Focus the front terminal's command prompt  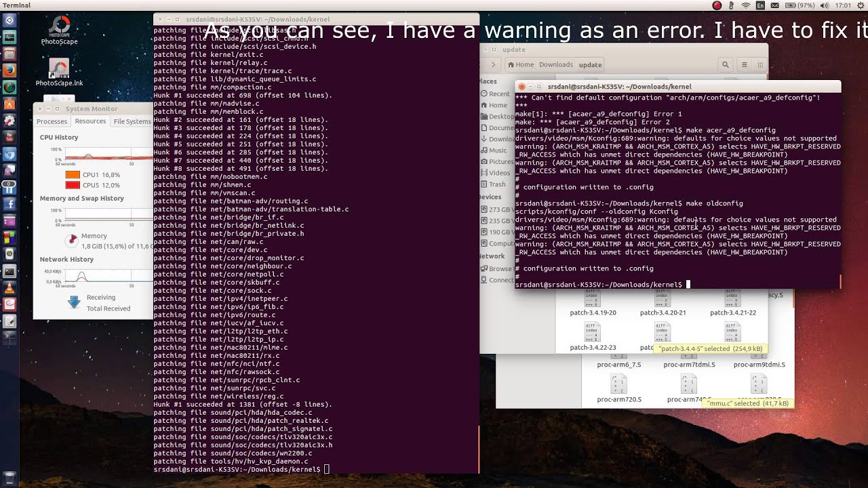(688, 285)
